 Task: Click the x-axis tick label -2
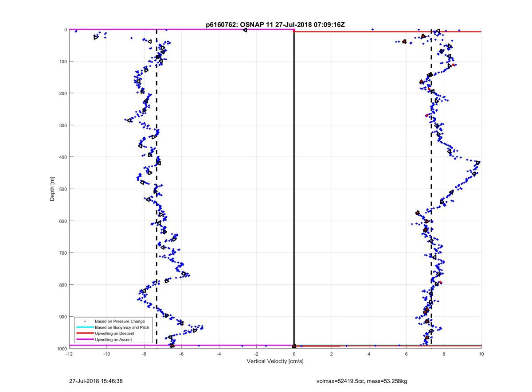coord(256,353)
